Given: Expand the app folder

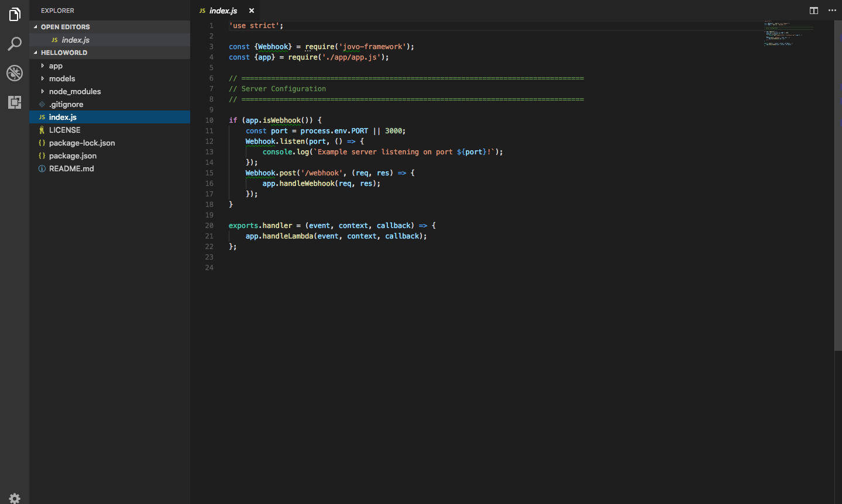Looking at the screenshot, I should [x=109, y=65].
